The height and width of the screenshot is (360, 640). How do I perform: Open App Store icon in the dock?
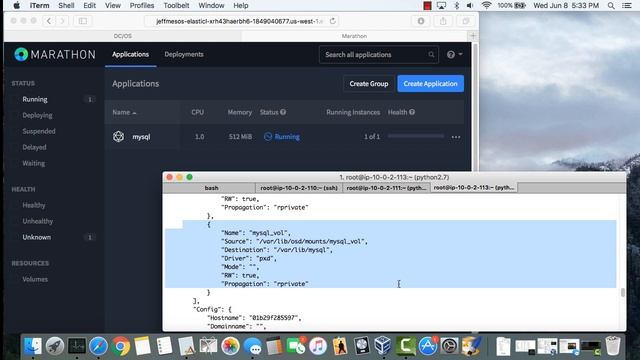pos(427,346)
